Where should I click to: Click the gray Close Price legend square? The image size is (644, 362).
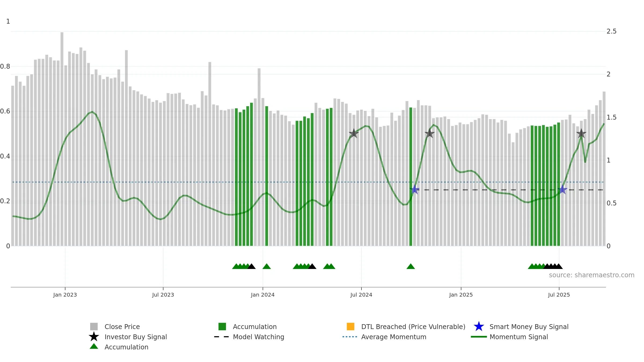tap(94, 327)
